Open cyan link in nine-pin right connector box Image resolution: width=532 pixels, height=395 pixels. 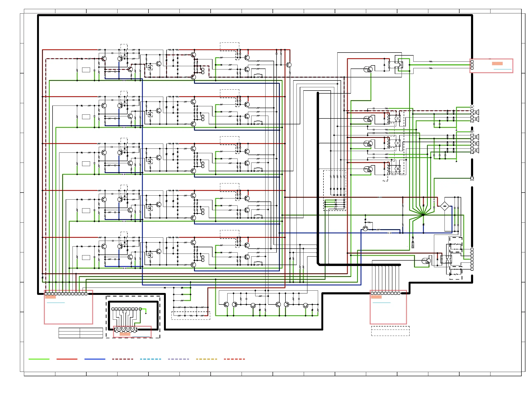click(381, 303)
